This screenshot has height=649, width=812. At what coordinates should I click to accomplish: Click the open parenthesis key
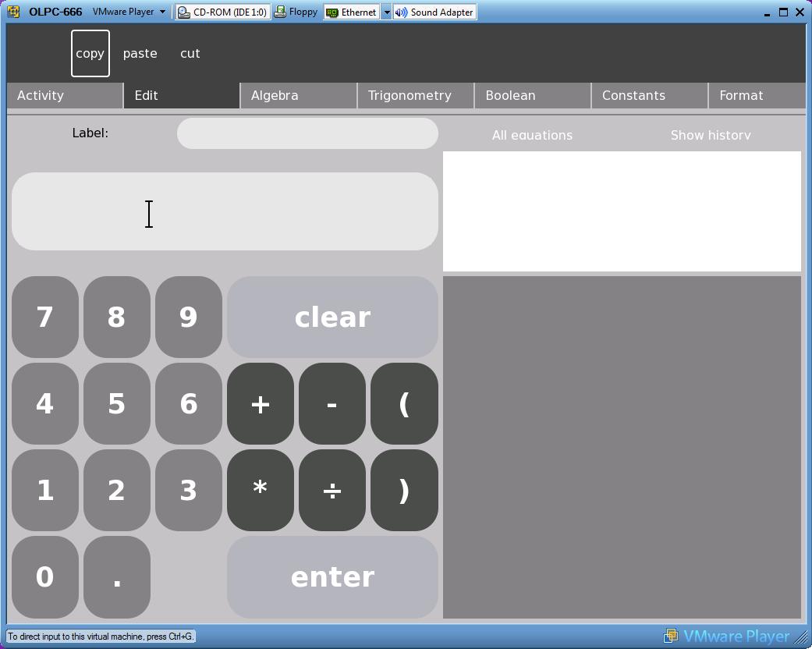point(404,404)
